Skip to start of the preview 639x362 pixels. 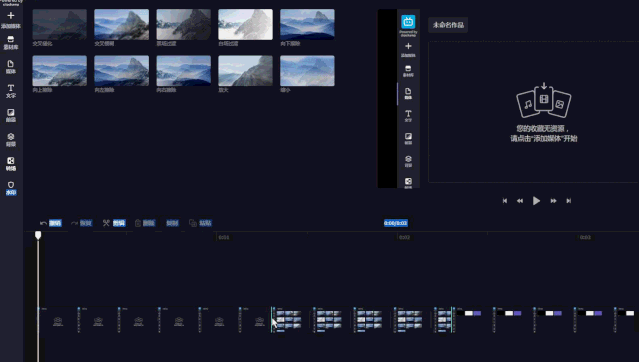(505, 201)
